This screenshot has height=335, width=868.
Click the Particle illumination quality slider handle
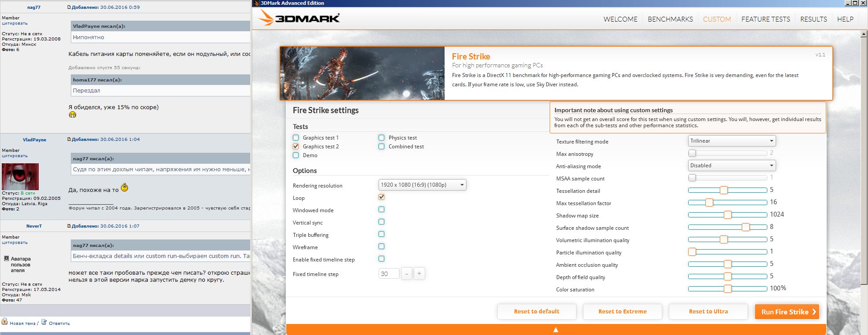(692, 252)
